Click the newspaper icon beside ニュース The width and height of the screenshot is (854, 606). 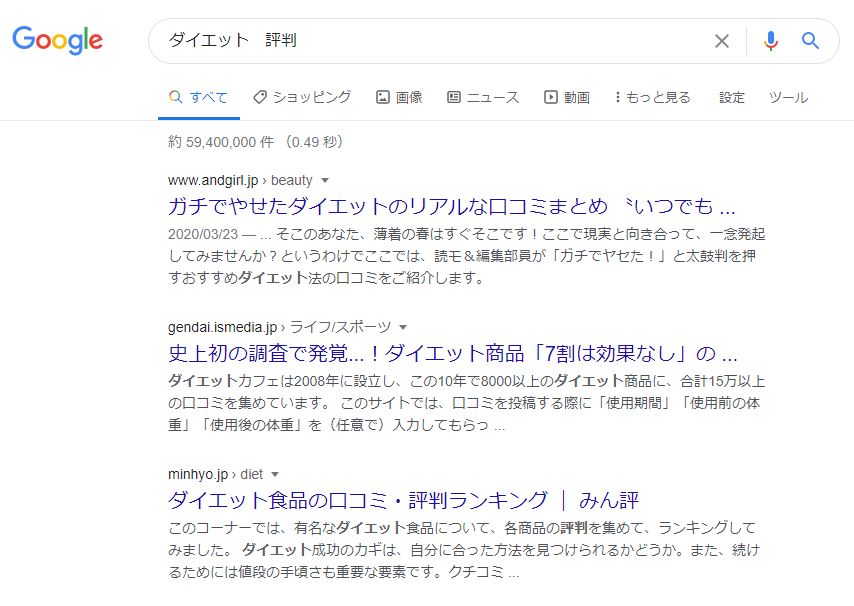click(x=454, y=97)
